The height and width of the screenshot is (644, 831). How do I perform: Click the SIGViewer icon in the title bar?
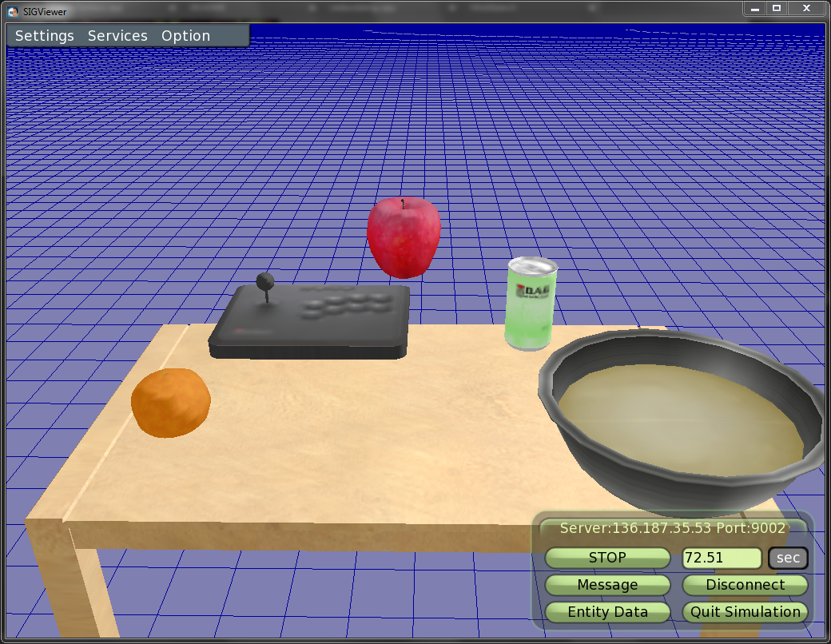[x=13, y=11]
